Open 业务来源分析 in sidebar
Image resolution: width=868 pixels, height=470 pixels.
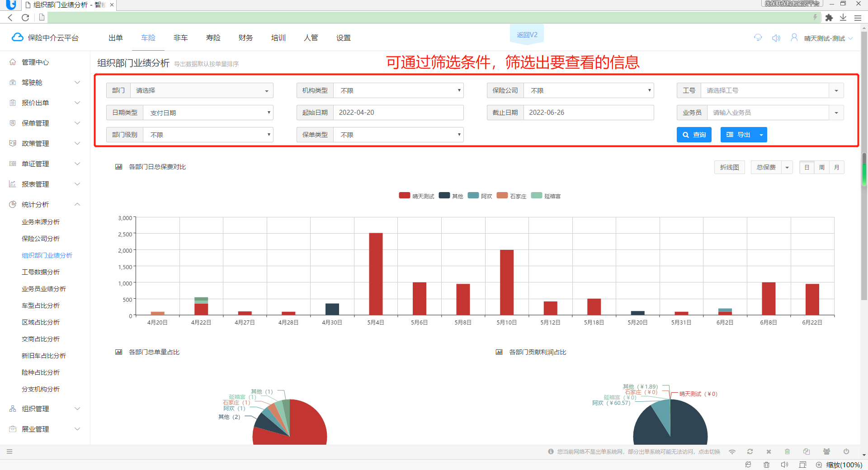pyautogui.click(x=41, y=222)
